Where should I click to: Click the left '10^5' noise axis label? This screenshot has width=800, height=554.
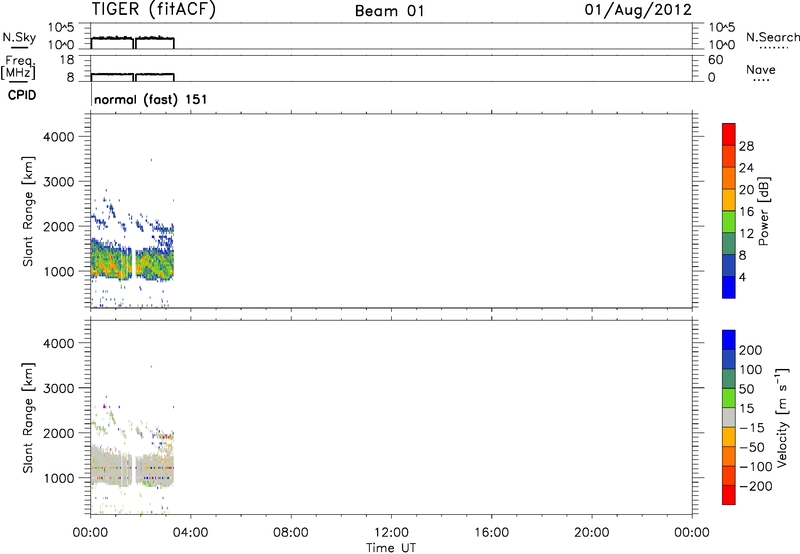click(61, 27)
